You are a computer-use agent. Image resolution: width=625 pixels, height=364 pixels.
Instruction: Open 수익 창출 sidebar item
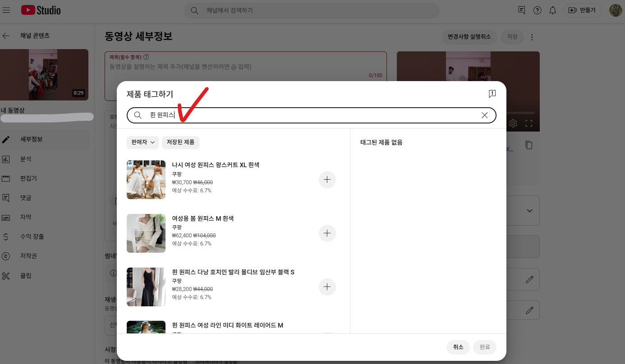[x=32, y=237]
